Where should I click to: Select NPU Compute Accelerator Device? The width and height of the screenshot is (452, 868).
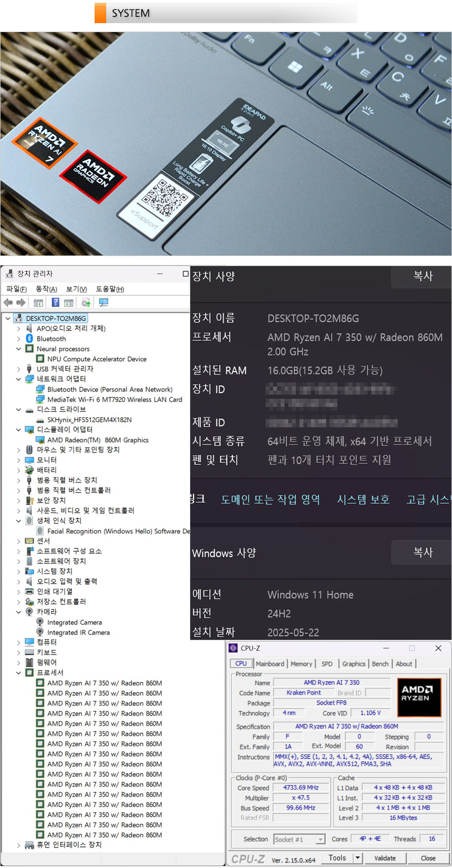click(x=97, y=359)
